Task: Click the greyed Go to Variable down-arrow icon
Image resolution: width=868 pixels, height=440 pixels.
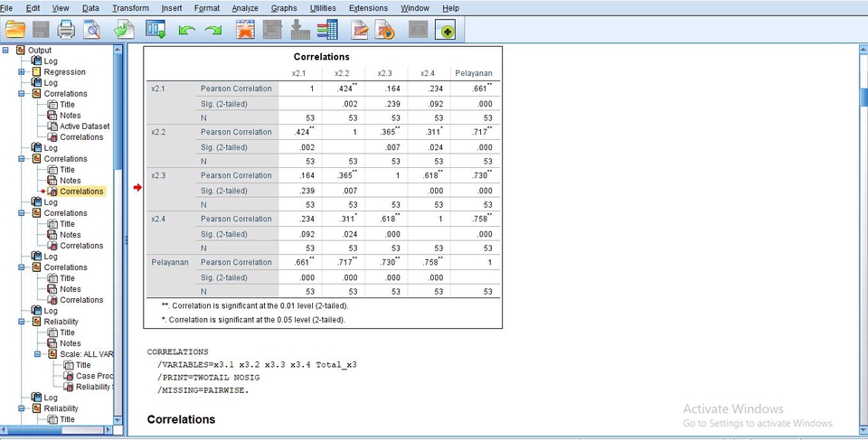Action: tap(300, 29)
